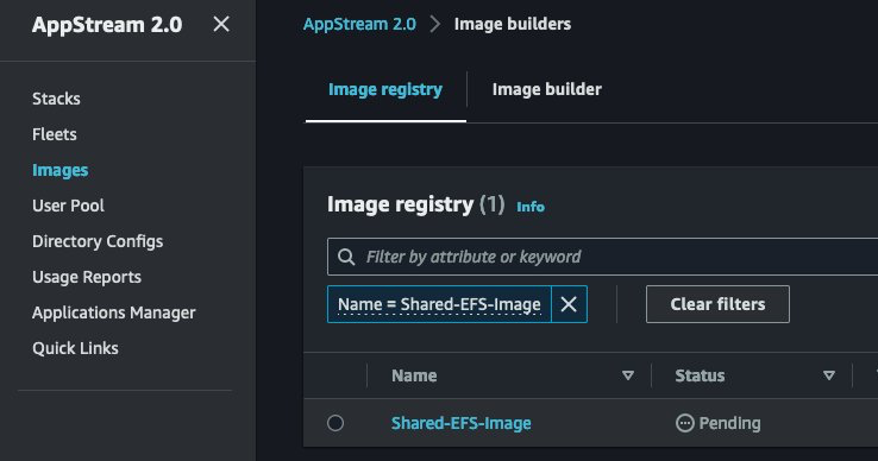Open Usage Reports in the sidebar
Viewport: 879px width, 462px height.
coord(86,277)
